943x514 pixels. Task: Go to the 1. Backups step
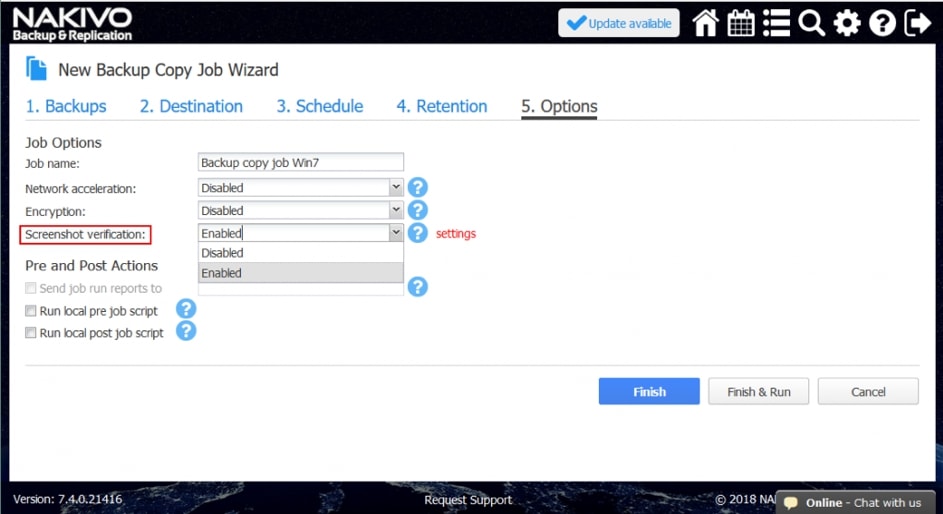click(x=66, y=106)
